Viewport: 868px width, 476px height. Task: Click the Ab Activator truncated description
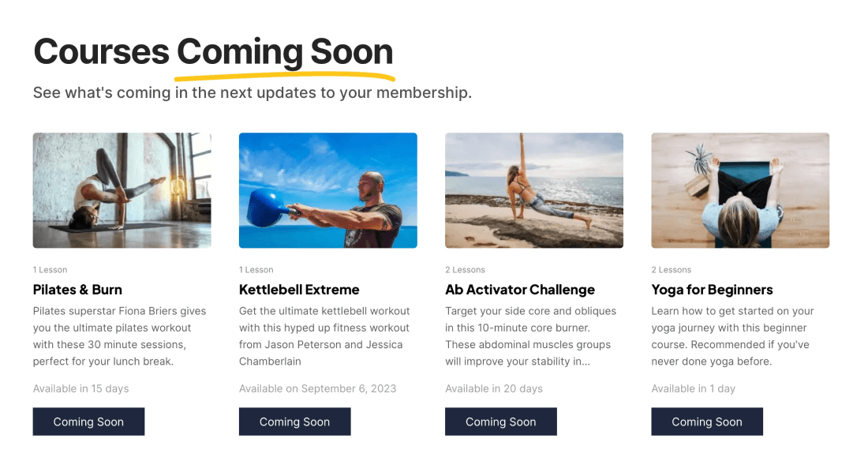tap(531, 336)
